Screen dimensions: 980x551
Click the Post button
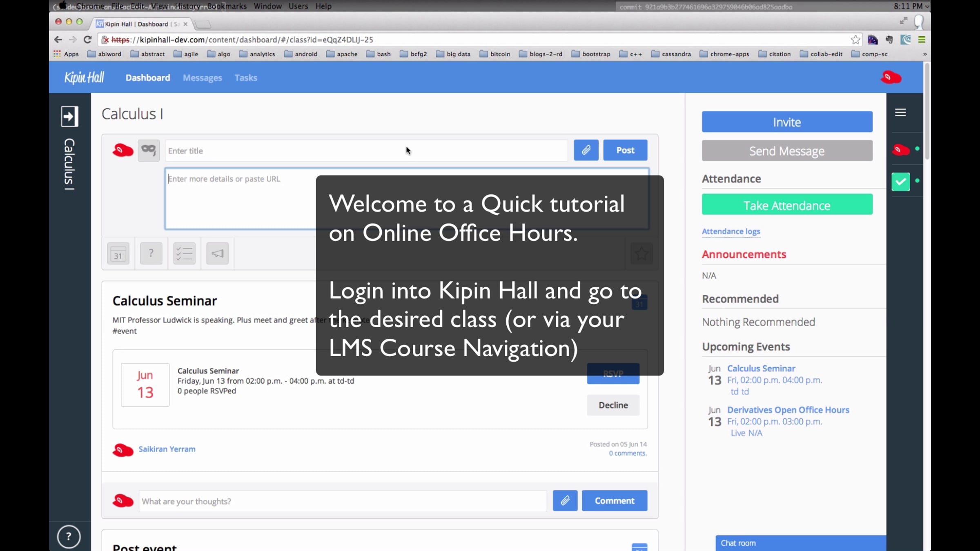[625, 150]
